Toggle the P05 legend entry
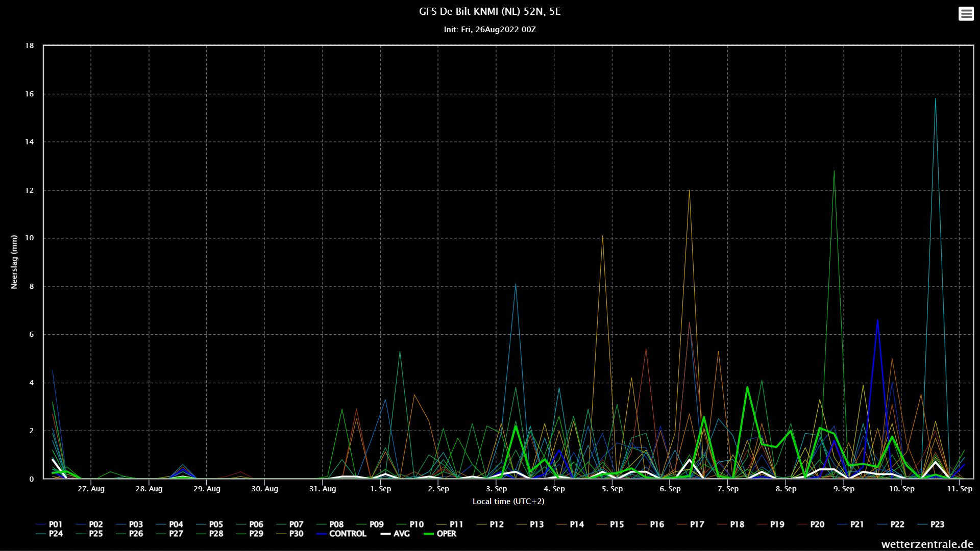The image size is (980, 551). pyautogui.click(x=210, y=524)
